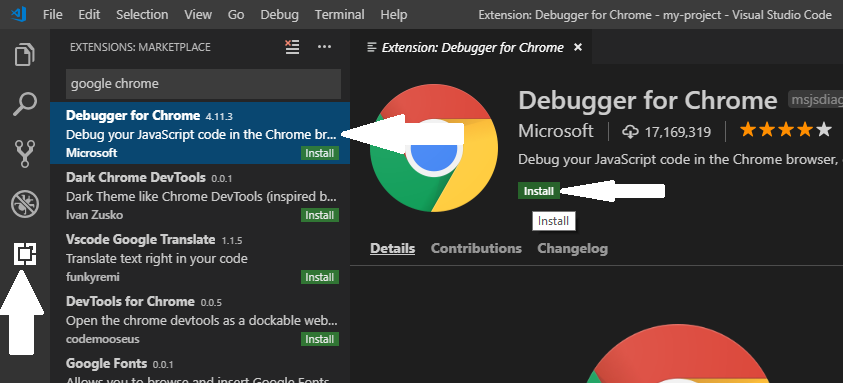Open the Explorer files view
Viewport: 843px width, 383px height.
25,55
